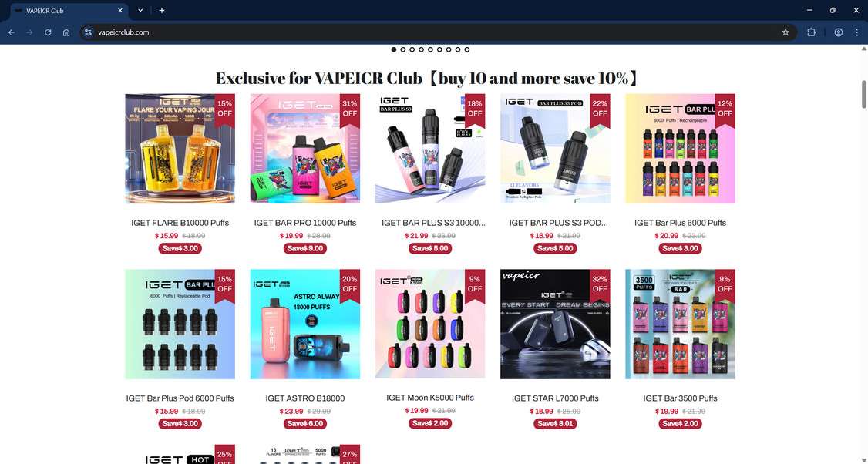Click the vertical page scrollbar thumb
This screenshot has height=464, width=868.
pos(863,95)
